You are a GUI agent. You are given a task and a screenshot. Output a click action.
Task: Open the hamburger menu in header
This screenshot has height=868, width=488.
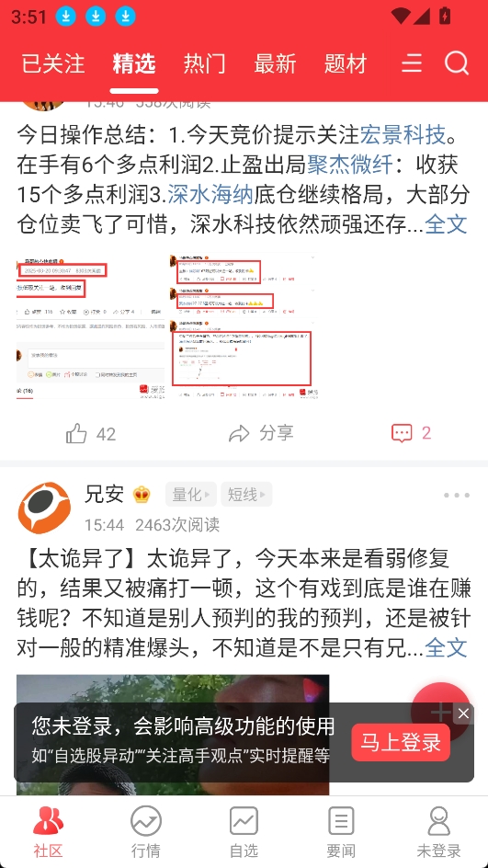click(412, 63)
